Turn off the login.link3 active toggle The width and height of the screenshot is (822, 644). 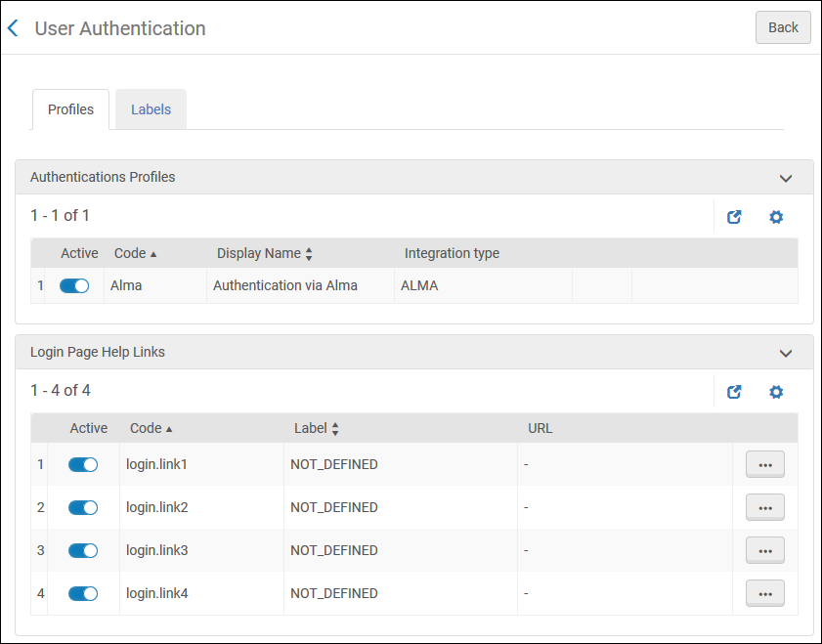(83, 550)
